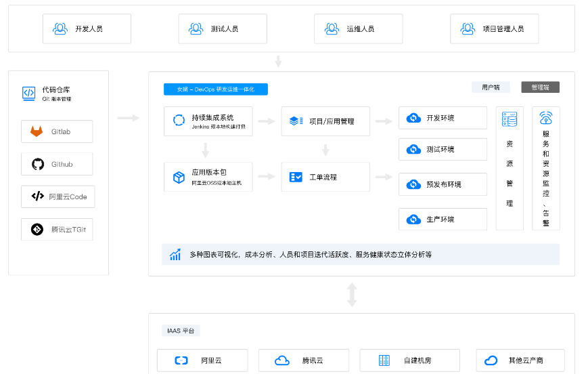Click the 工单流程 checklist icon
588x374 pixels.
pyautogui.click(x=296, y=177)
